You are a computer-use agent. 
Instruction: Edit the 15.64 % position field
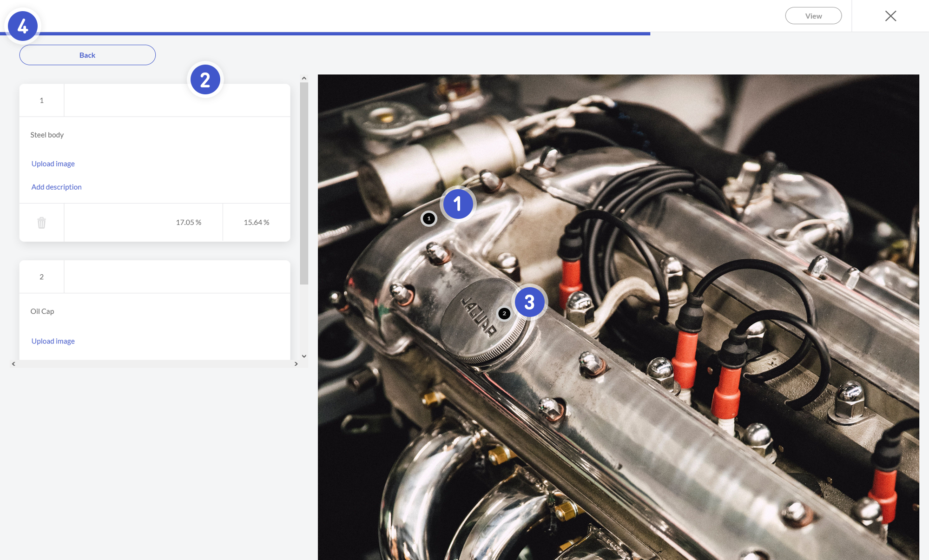tap(256, 222)
